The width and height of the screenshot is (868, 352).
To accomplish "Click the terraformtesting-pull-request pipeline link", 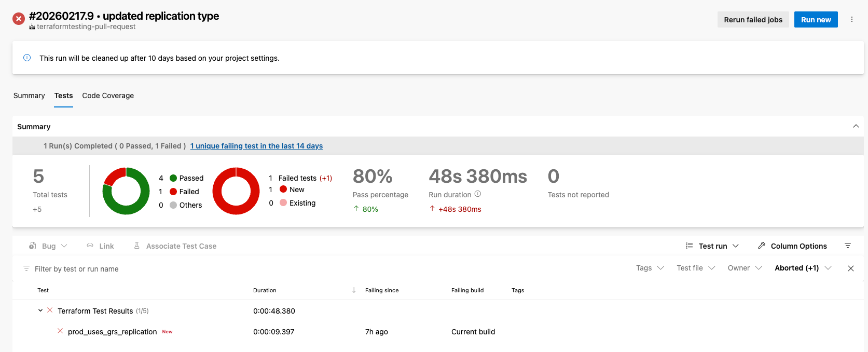I will [86, 27].
